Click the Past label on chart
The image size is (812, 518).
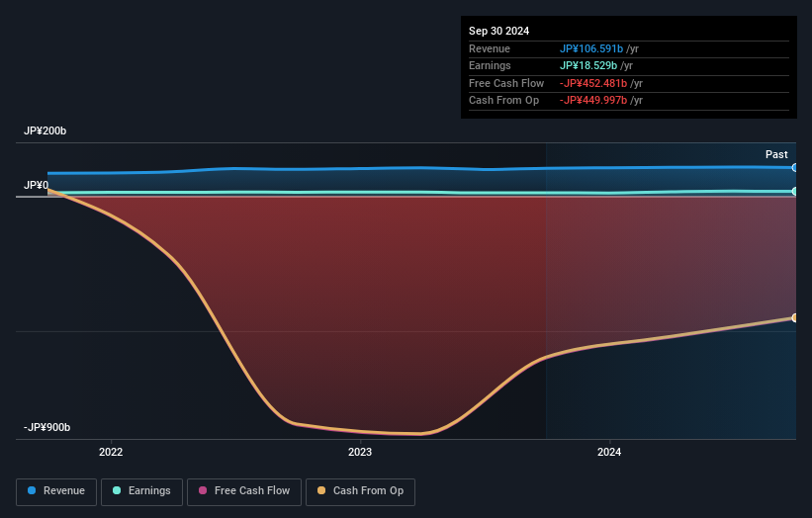776,154
